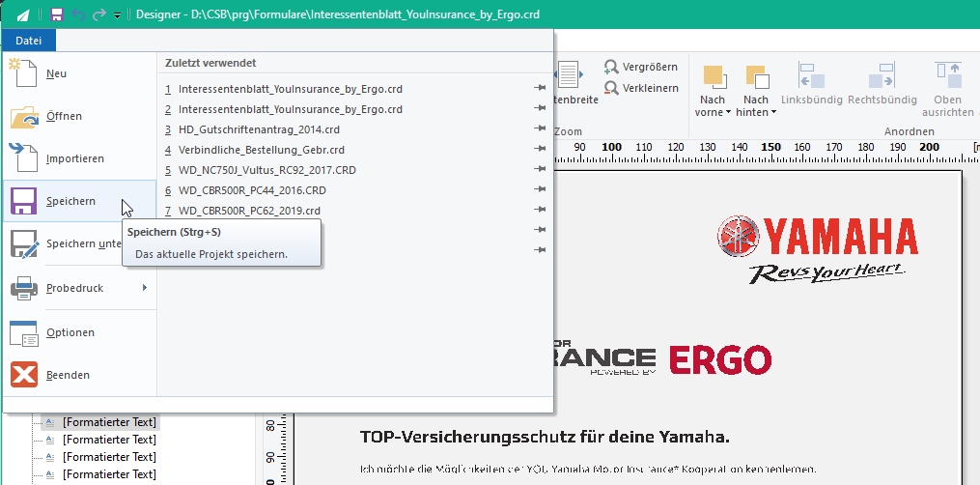980x485 pixels.
Task: Click the Vergrößern zoom-in magnifier
Action: pyautogui.click(x=611, y=67)
